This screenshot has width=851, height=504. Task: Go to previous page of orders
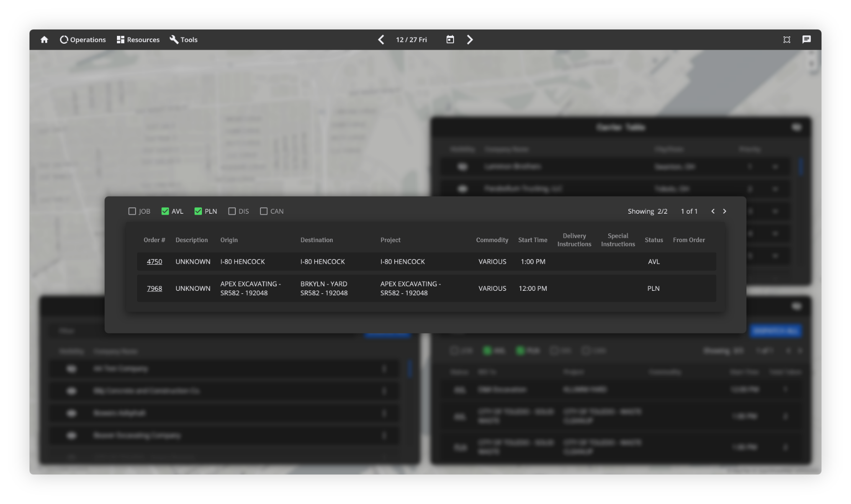[x=713, y=211]
